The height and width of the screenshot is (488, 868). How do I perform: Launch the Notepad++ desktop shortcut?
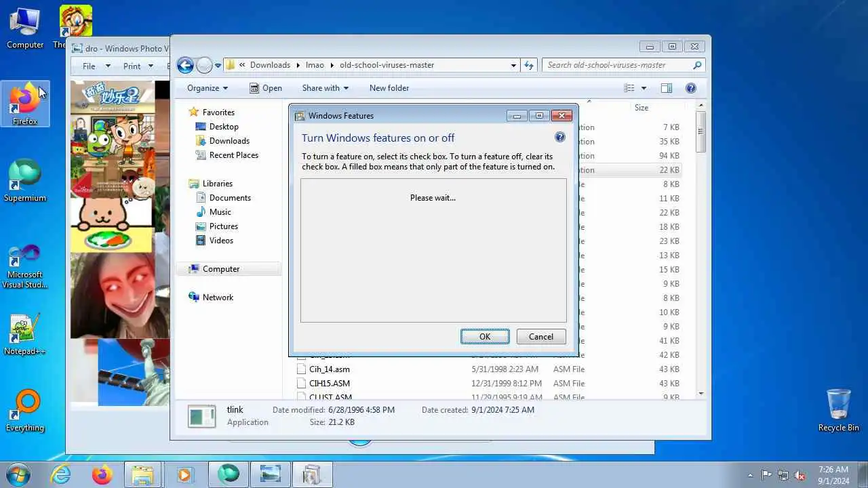click(x=25, y=334)
